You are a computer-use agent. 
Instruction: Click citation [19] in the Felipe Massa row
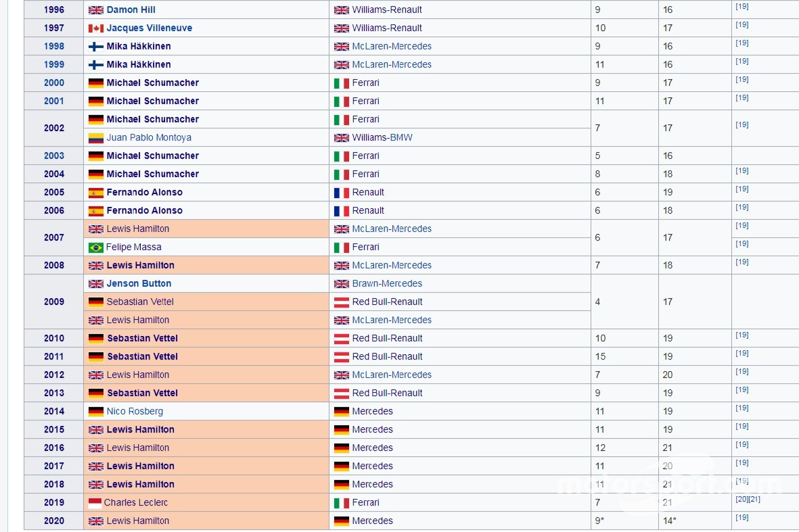click(x=741, y=244)
